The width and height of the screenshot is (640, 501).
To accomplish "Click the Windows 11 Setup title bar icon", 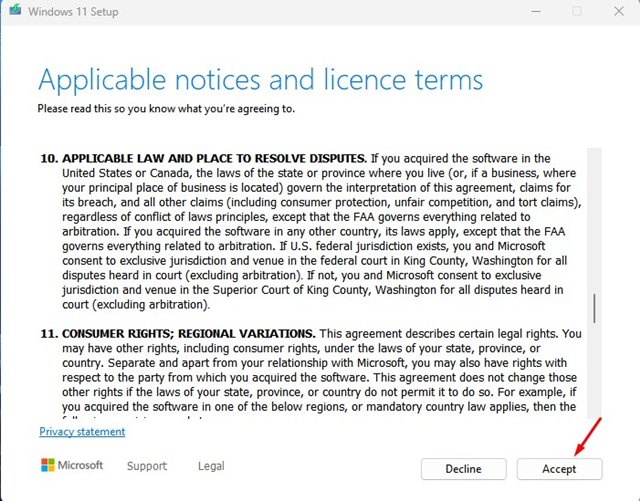I will (x=14, y=11).
